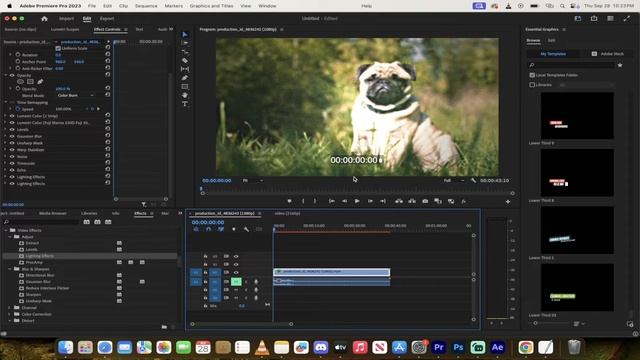Viewport: 640px width, 360px height.
Task: Use the Opacity pen mask tool
Action: pyautogui.click(x=40, y=82)
